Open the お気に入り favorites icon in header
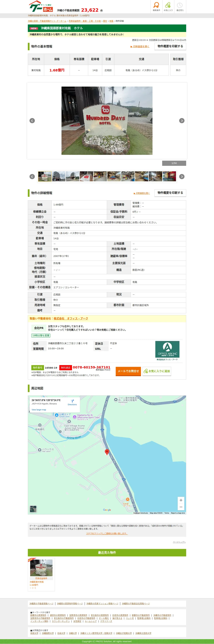 168,7
